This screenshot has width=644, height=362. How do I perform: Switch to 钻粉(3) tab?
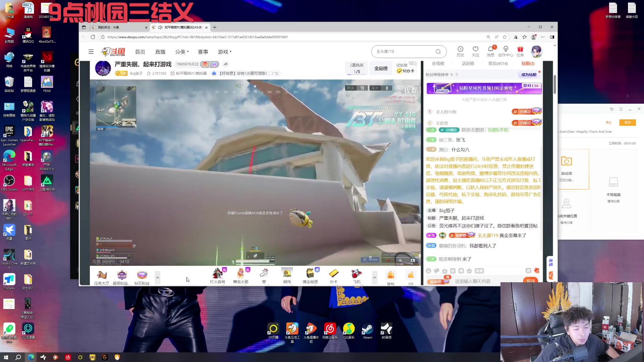coord(528,63)
